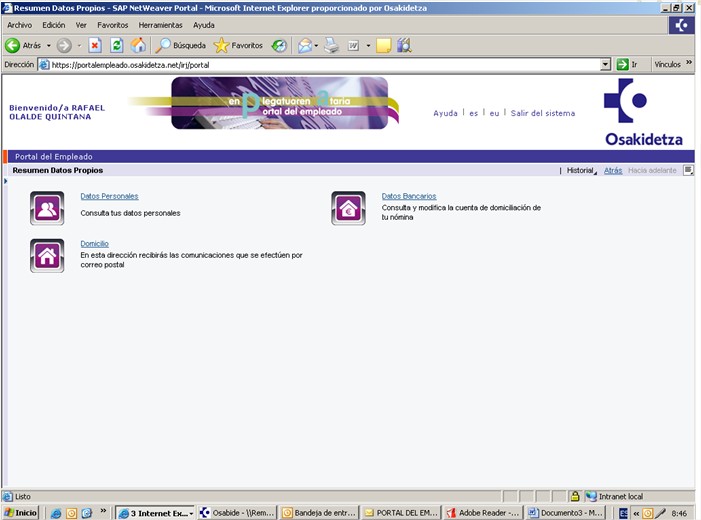Open the Datos Personales link
Screen dimensions: 701x520
tap(109, 196)
